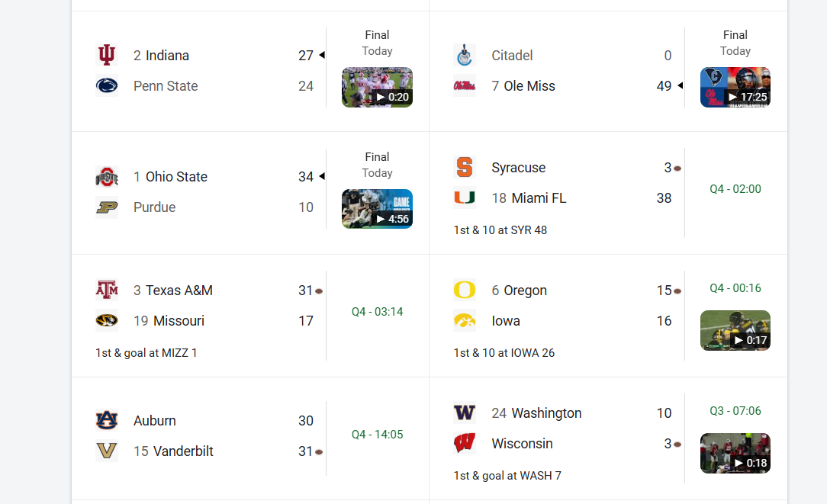
Task: Play the Indiana vs Penn State highlight video
Action: tap(377, 88)
